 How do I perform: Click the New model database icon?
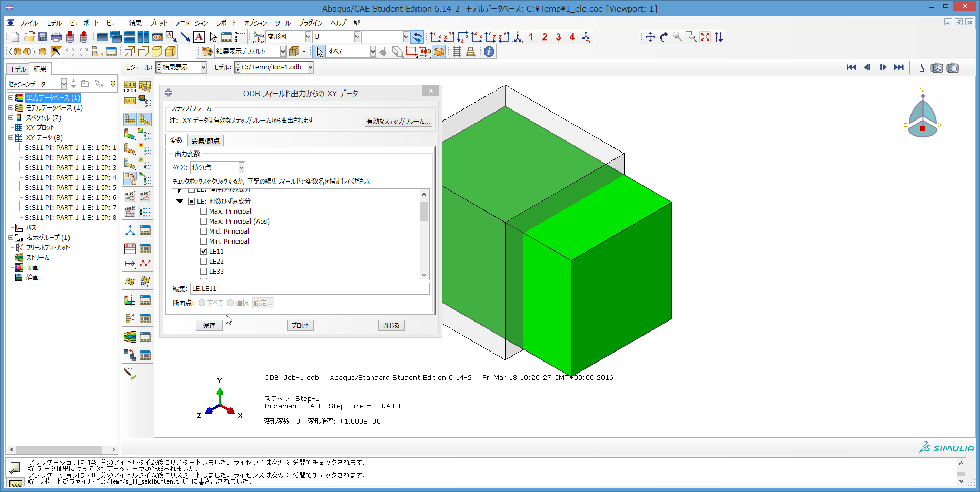(x=15, y=37)
